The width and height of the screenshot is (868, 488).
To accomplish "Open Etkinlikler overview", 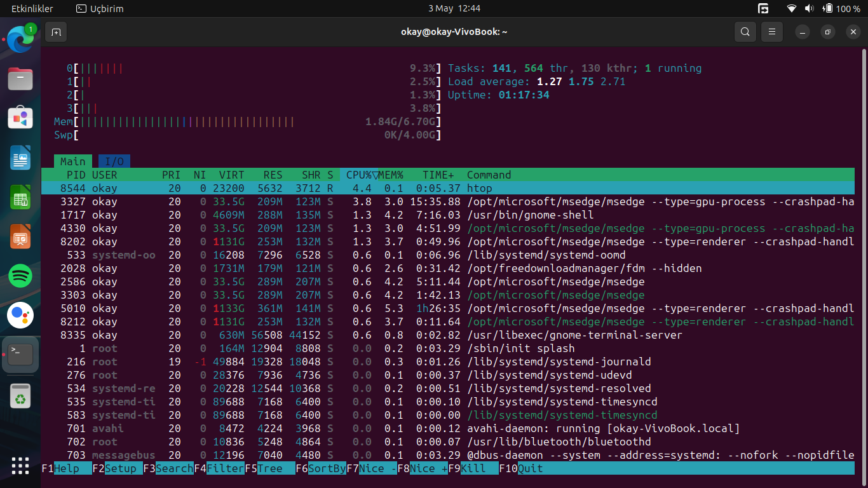I will coord(32,9).
